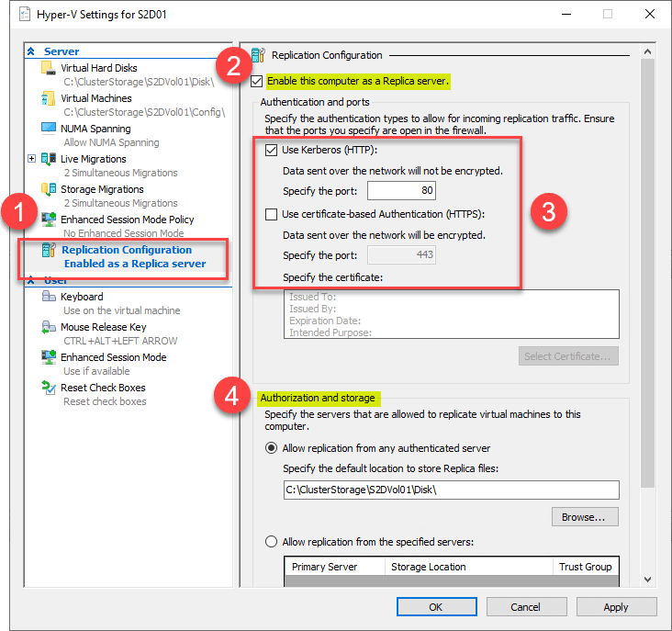This screenshot has width=672, height=631.
Task: Click the NUMA Spanning monitor icon
Action: (x=48, y=128)
